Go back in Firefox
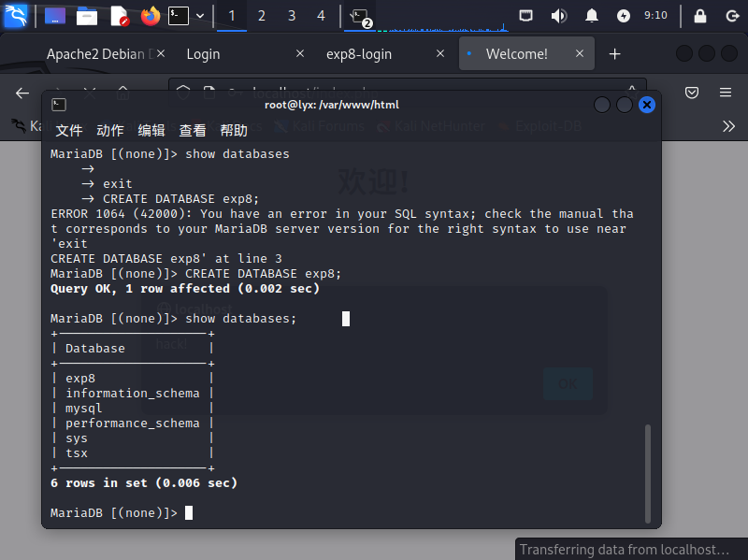Image resolution: width=748 pixels, height=560 pixels. (x=22, y=93)
